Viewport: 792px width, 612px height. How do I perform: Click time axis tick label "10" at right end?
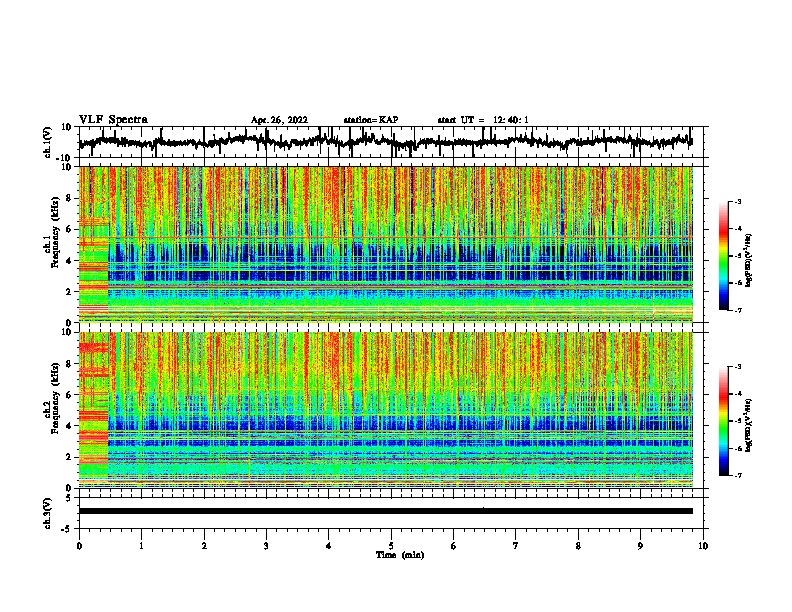point(703,546)
